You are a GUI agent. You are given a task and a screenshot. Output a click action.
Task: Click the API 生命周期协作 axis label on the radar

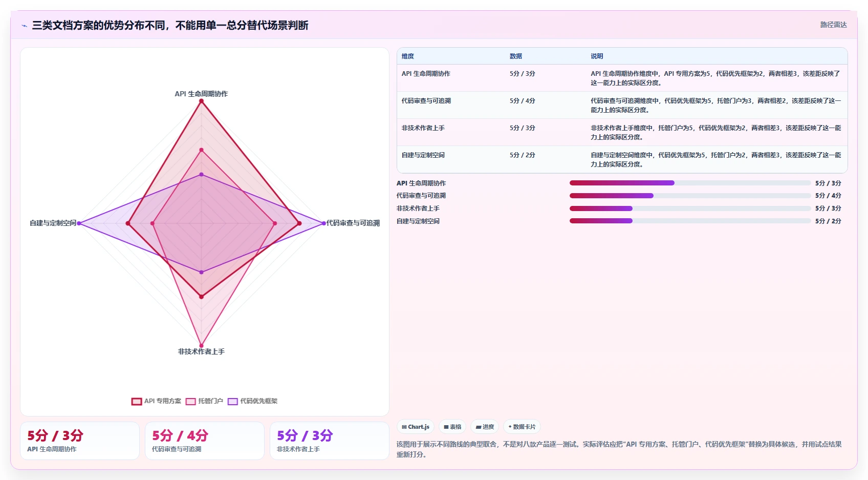click(x=201, y=94)
